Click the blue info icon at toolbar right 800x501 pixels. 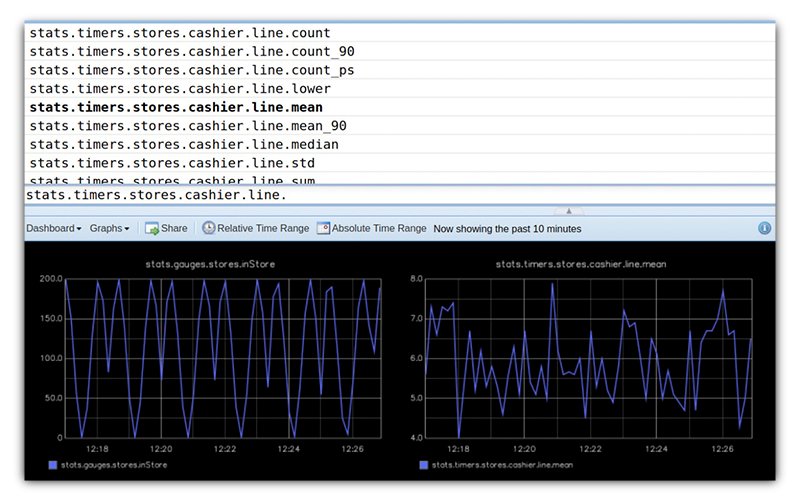[765, 228]
